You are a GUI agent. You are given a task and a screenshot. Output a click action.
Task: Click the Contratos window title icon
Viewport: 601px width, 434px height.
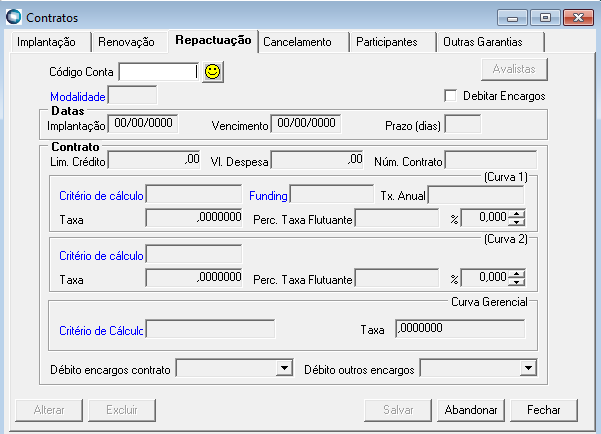pyautogui.click(x=14, y=17)
